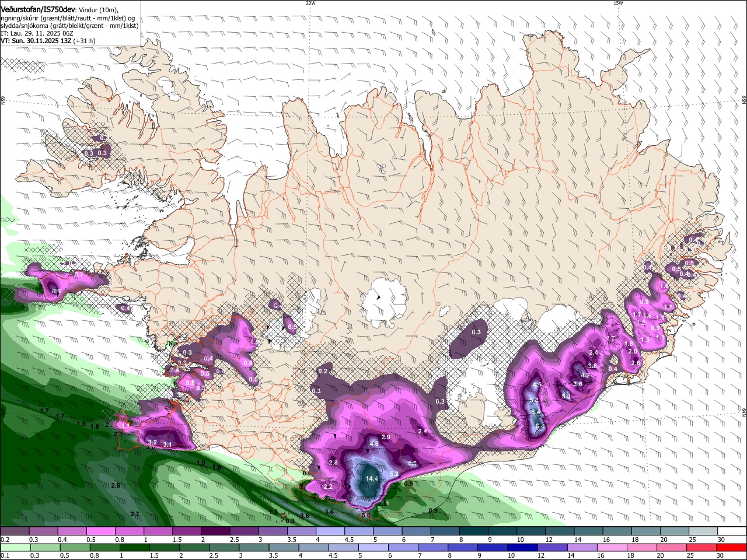Click the 2.6 value on the east coast
747x560 pixels.
[x=636, y=363]
